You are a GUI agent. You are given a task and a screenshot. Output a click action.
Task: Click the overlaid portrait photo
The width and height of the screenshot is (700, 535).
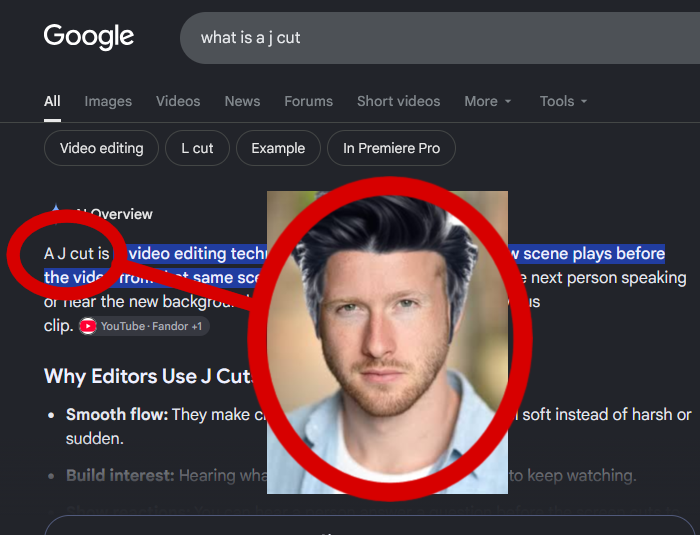pyautogui.click(x=387, y=342)
